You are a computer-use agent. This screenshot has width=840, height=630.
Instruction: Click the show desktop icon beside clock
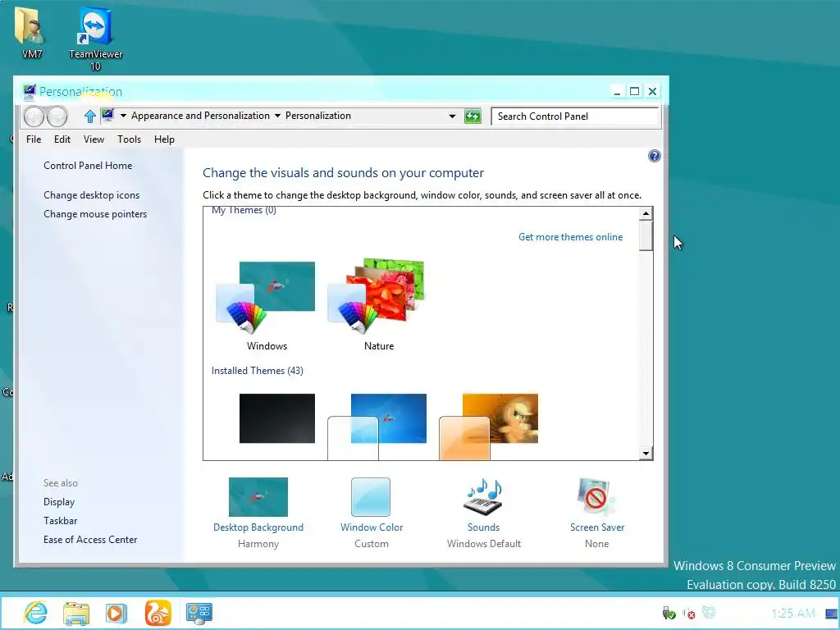pyautogui.click(x=832, y=614)
